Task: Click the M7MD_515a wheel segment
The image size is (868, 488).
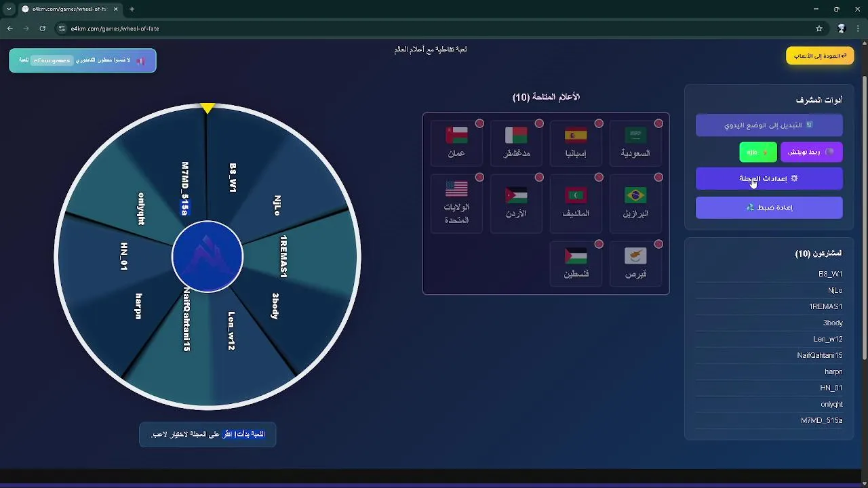Action: click(184, 188)
